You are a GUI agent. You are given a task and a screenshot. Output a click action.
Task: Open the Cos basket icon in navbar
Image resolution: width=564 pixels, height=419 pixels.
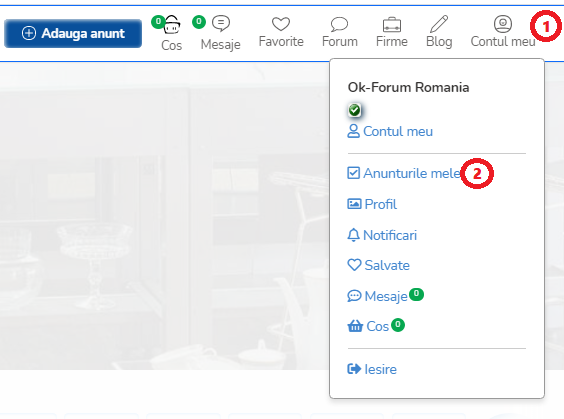[172, 24]
